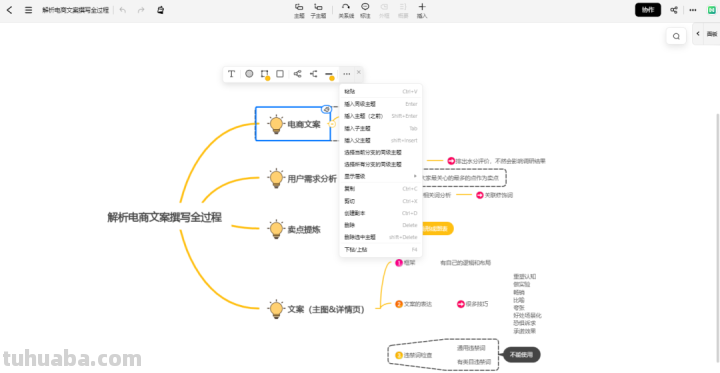
Task: Toggle the floating toolbar ellipsis menu
Action: (x=347, y=74)
